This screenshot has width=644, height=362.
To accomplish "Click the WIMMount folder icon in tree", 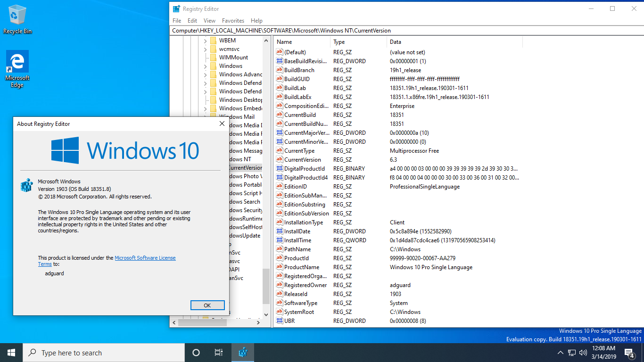I will point(213,58).
